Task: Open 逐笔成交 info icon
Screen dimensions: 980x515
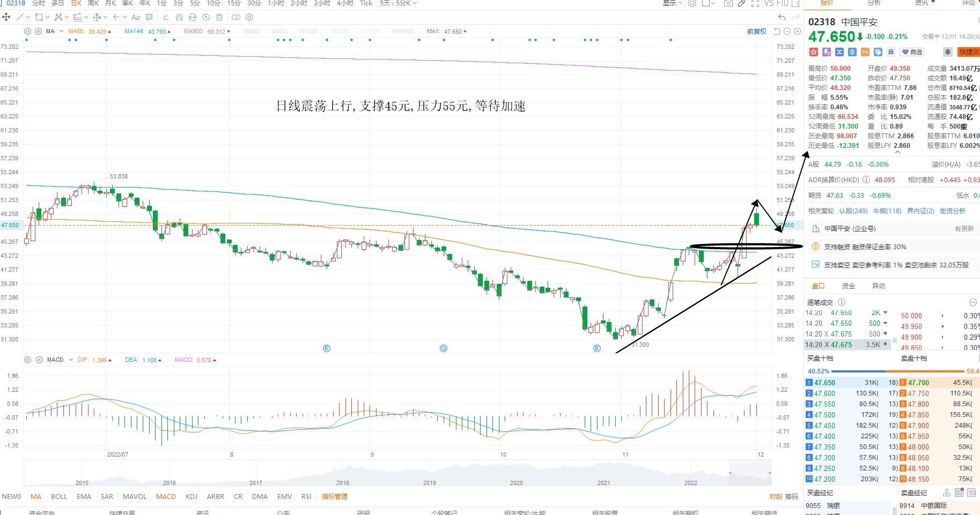Action: tap(842, 302)
